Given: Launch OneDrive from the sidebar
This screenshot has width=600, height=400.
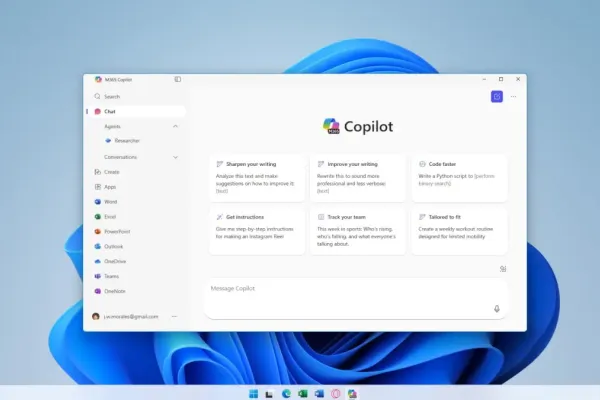Looking at the screenshot, I should [138, 261].
